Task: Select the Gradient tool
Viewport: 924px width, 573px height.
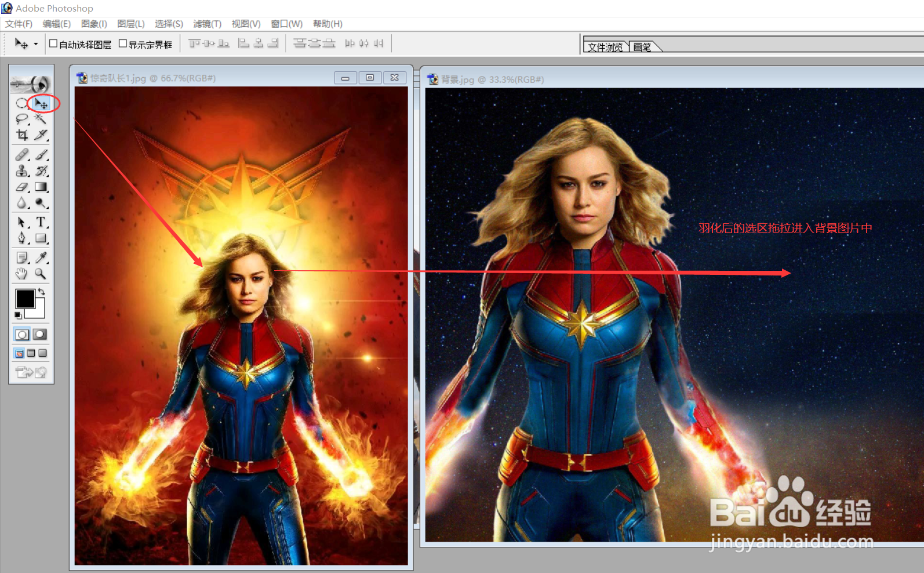Action: pyautogui.click(x=41, y=187)
